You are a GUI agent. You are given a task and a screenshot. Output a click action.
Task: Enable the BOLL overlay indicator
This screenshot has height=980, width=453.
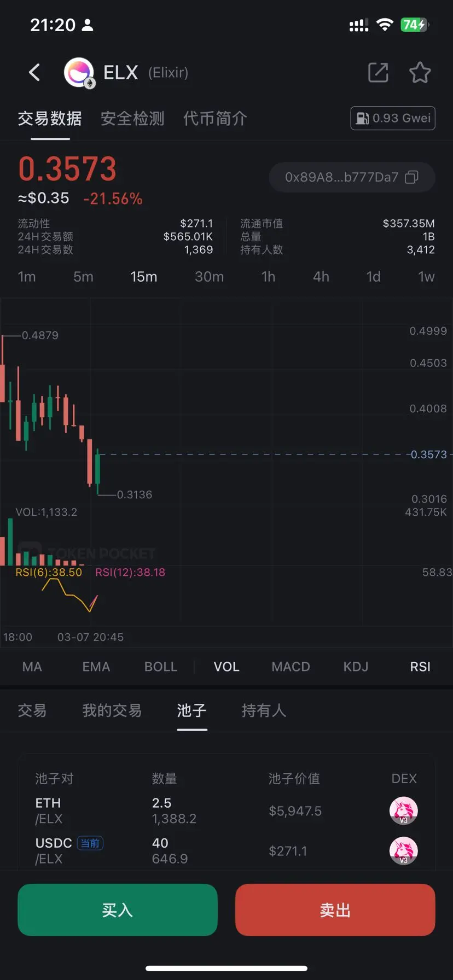coord(161,667)
